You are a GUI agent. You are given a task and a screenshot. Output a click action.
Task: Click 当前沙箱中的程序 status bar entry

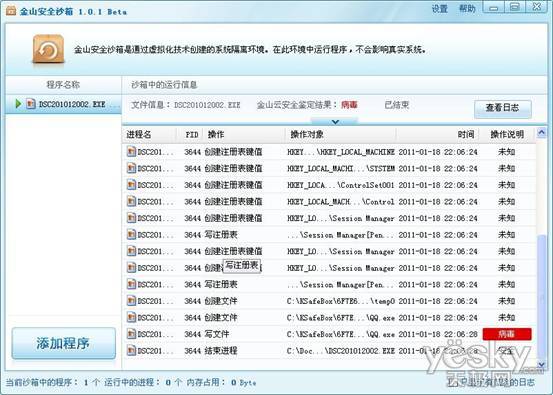tap(53, 382)
